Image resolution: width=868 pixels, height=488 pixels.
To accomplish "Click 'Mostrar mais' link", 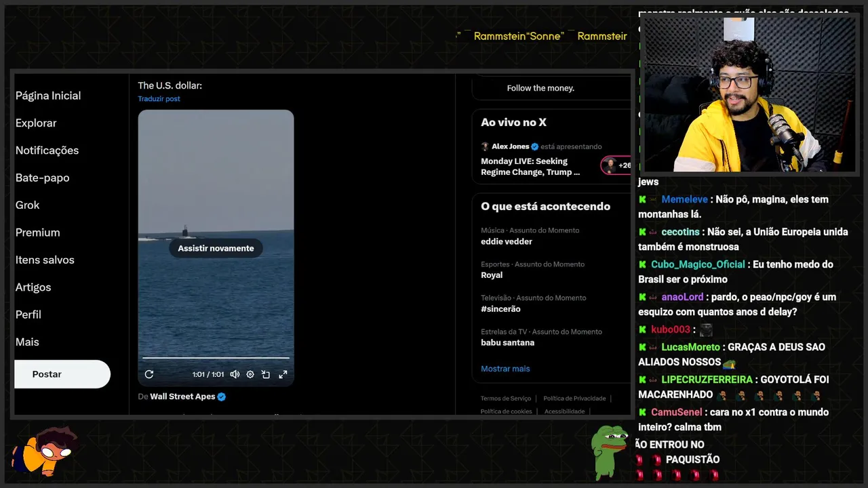I will 505,369.
